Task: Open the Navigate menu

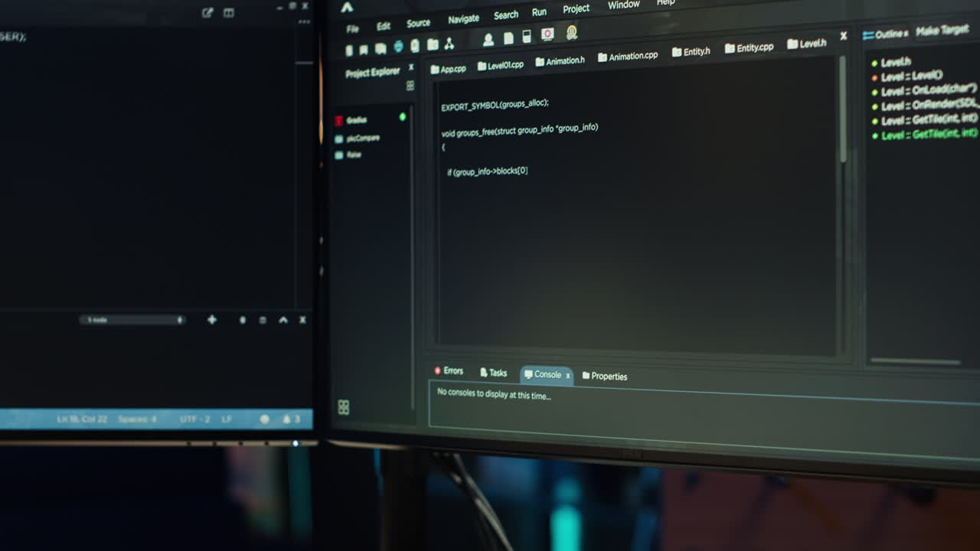Action: click(x=463, y=18)
